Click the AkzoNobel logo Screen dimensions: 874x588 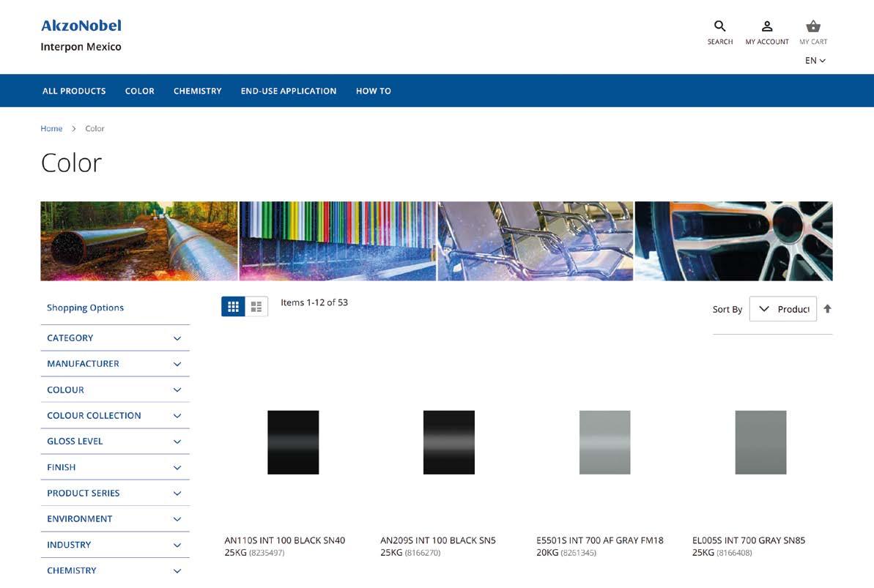pyautogui.click(x=81, y=26)
